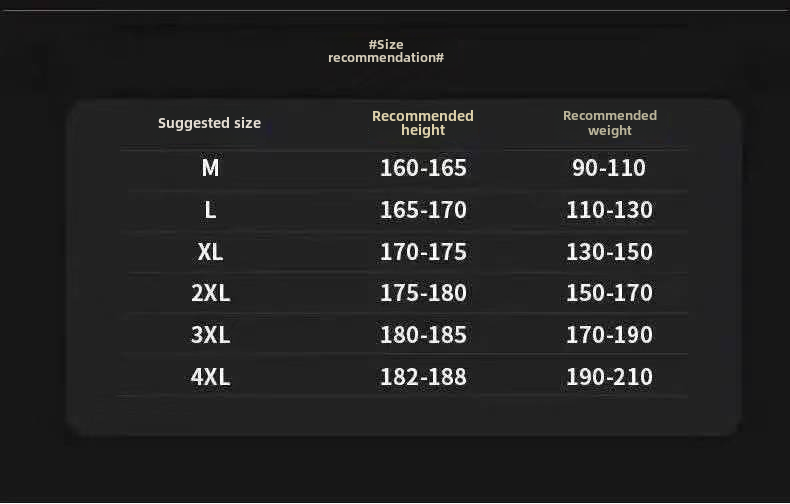Click the 'Suggested size' column header
790x504 pixels.
click(x=209, y=123)
